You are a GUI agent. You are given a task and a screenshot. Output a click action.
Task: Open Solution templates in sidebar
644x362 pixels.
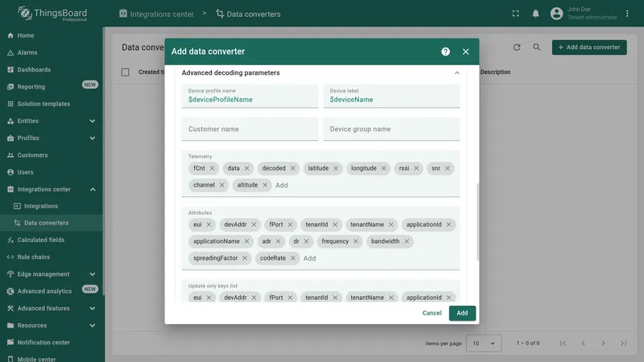(52, 104)
